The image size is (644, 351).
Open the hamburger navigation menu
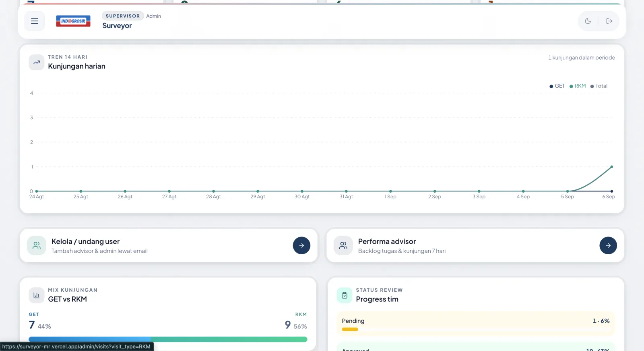click(x=35, y=21)
